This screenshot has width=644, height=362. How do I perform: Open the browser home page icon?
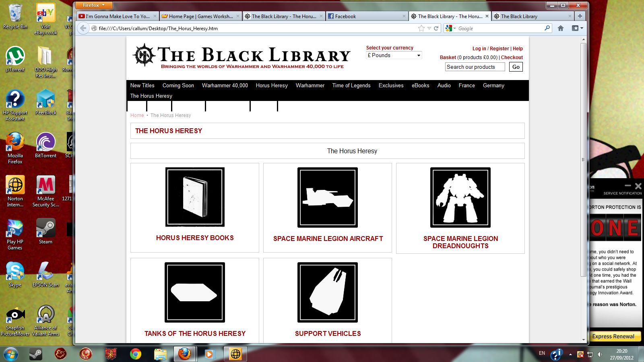coord(561,28)
